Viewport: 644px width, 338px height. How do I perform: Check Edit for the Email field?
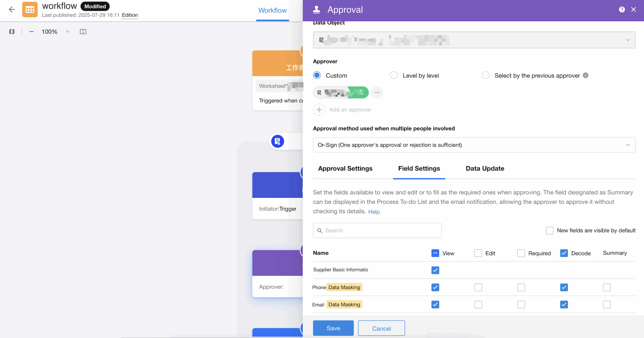tap(478, 305)
